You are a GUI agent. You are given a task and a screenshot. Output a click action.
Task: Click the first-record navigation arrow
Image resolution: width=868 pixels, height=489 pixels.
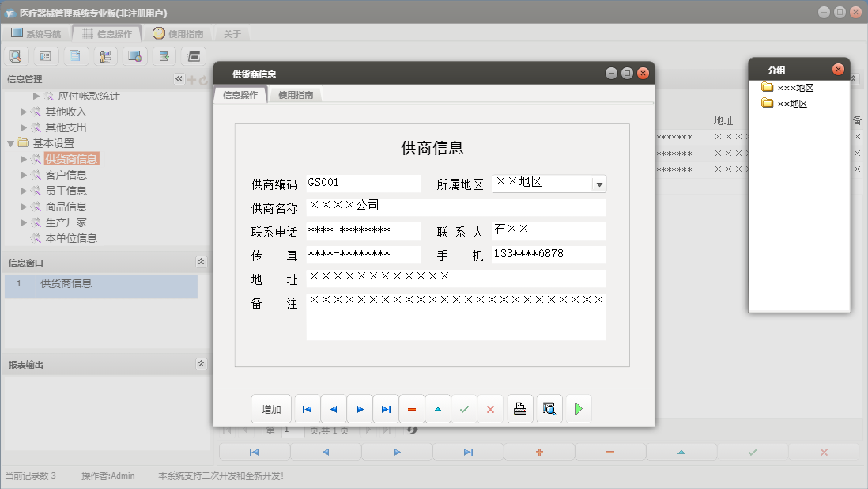pos(307,408)
